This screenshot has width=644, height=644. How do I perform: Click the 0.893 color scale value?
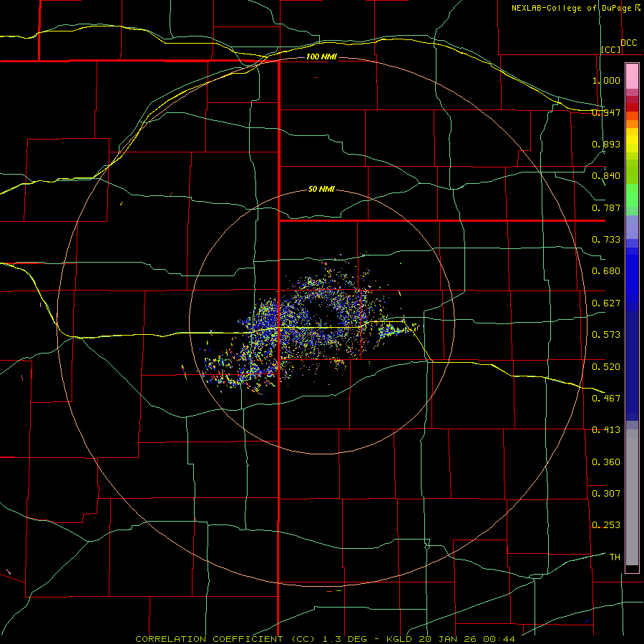click(606, 144)
